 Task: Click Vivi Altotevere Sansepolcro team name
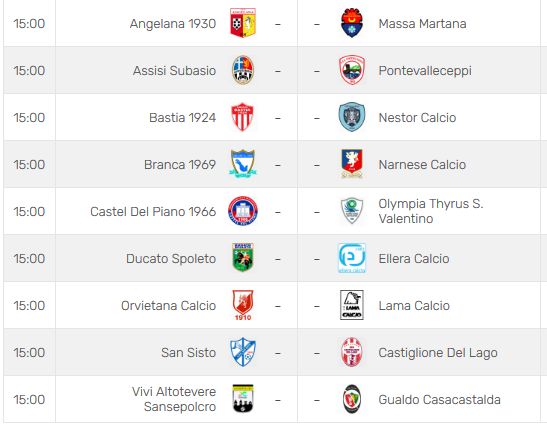click(174, 399)
